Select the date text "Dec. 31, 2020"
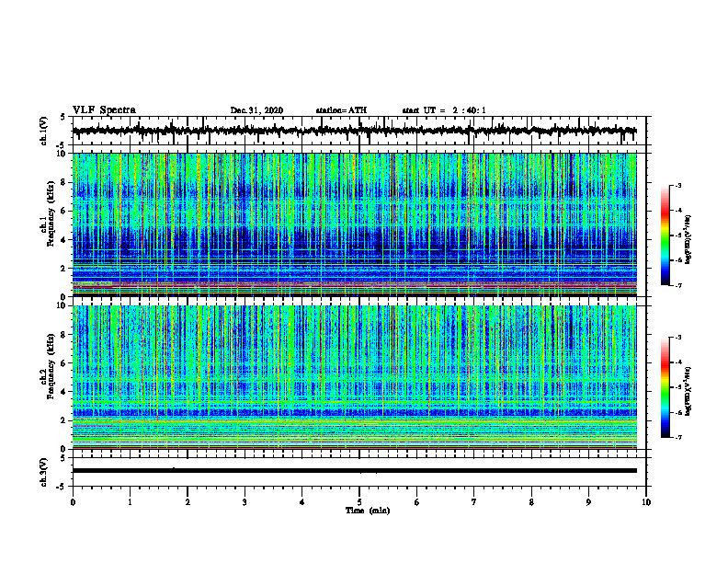This screenshot has width=728, height=563. 256,110
